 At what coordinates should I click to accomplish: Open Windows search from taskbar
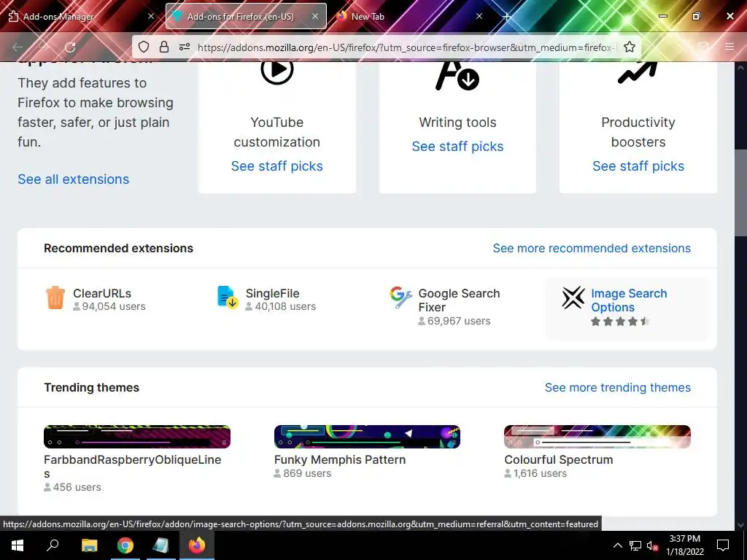pos(53,545)
